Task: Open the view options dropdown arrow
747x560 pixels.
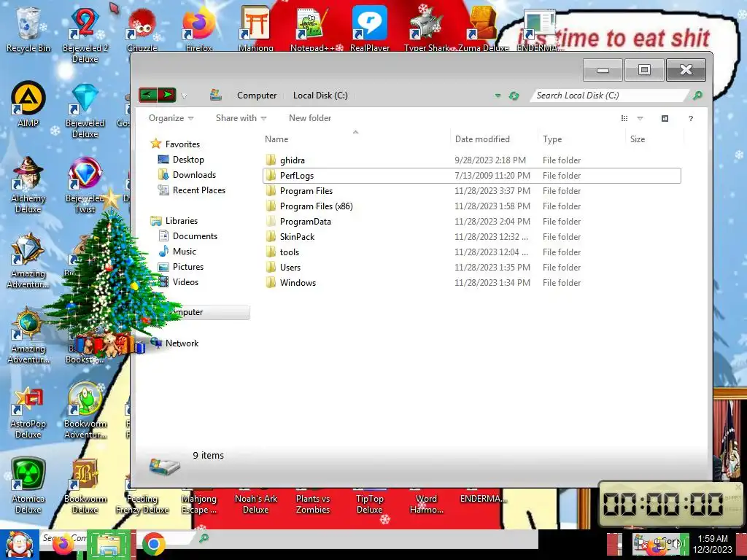Action: tap(640, 118)
